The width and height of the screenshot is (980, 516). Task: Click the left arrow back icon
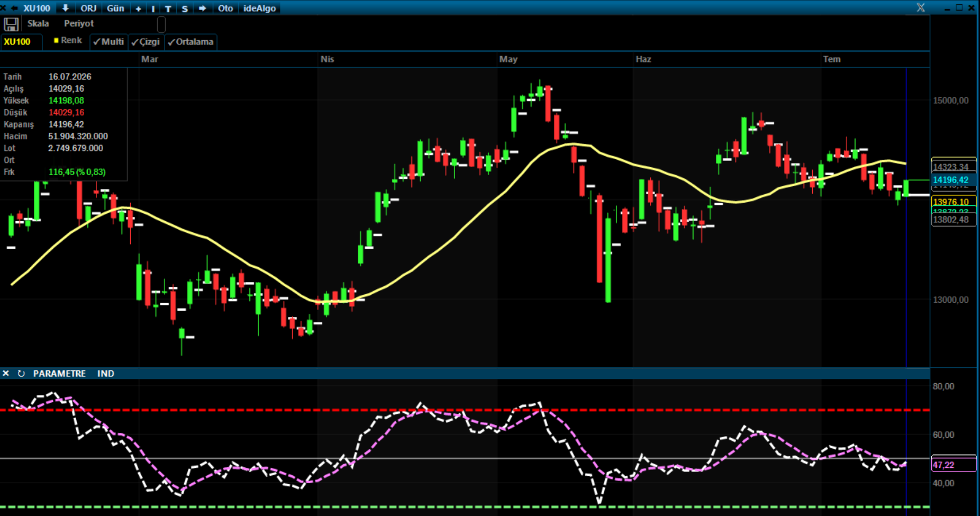pos(14,8)
